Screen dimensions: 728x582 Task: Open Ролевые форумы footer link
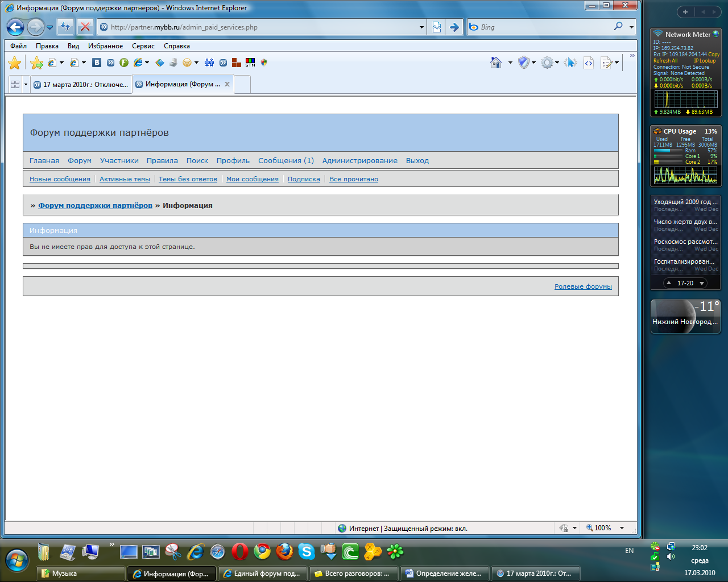click(583, 286)
